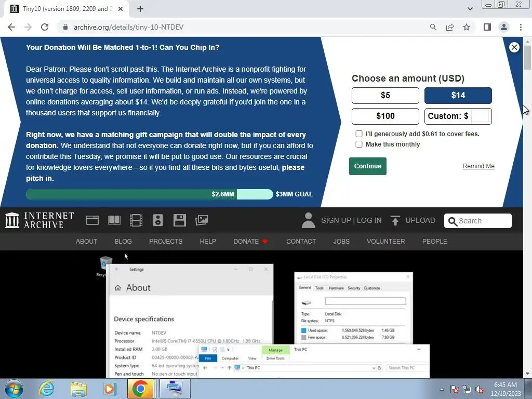Click the browser back arrow
Image resolution: width=532 pixels, height=399 pixels.
pyautogui.click(x=11, y=27)
